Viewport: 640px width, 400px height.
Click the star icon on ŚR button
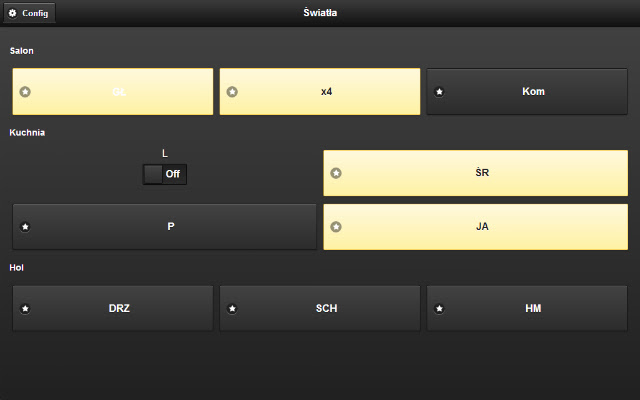tap(336, 173)
